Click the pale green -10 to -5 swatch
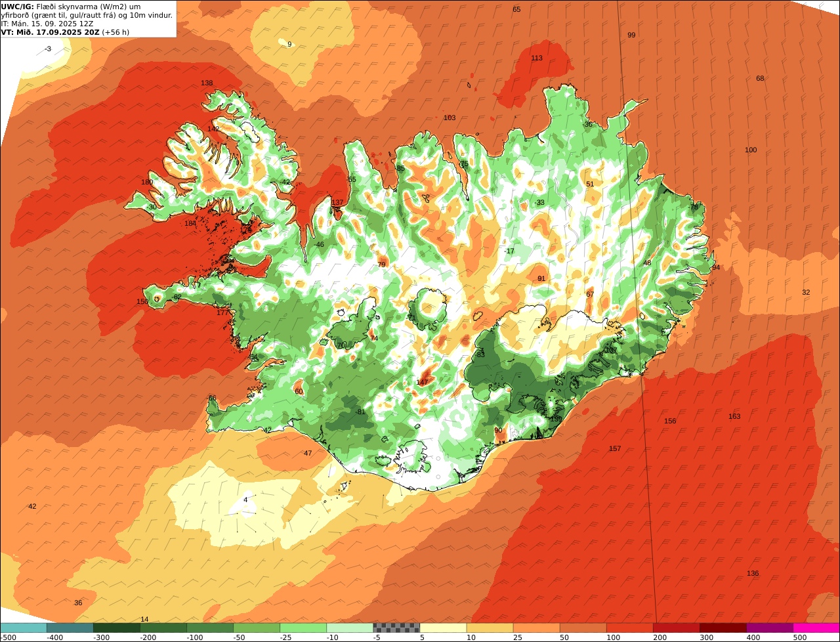Screen dimensions: 840x642 tap(349, 628)
